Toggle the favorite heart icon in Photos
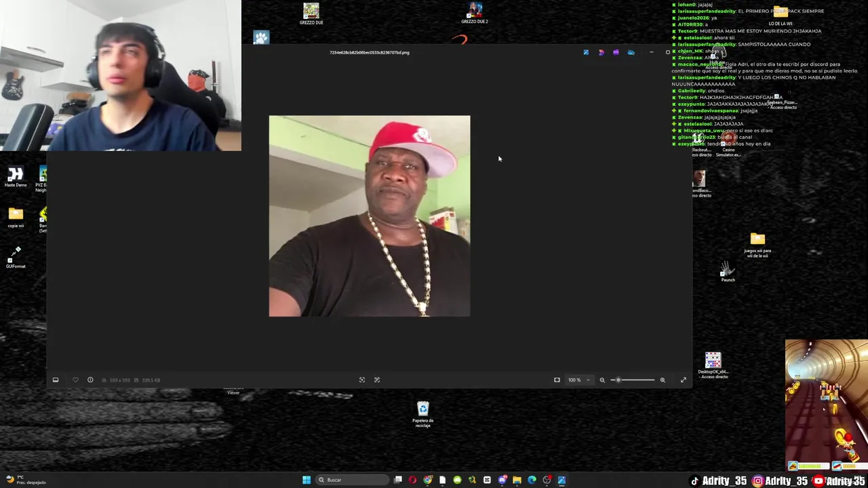This screenshot has width=868, height=488. coord(75,380)
